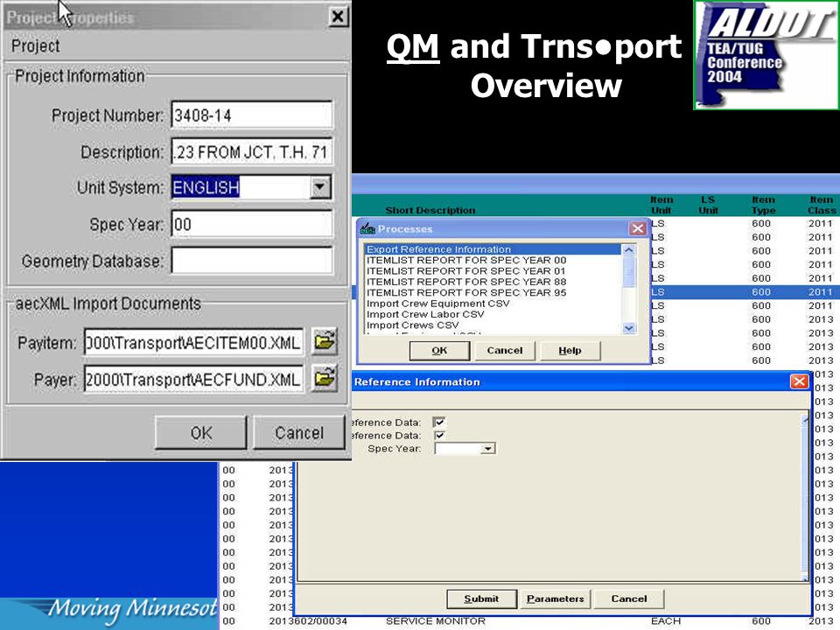840x630 pixels.
Task: Click OK in Project Properties dialog
Action: [x=201, y=432]
